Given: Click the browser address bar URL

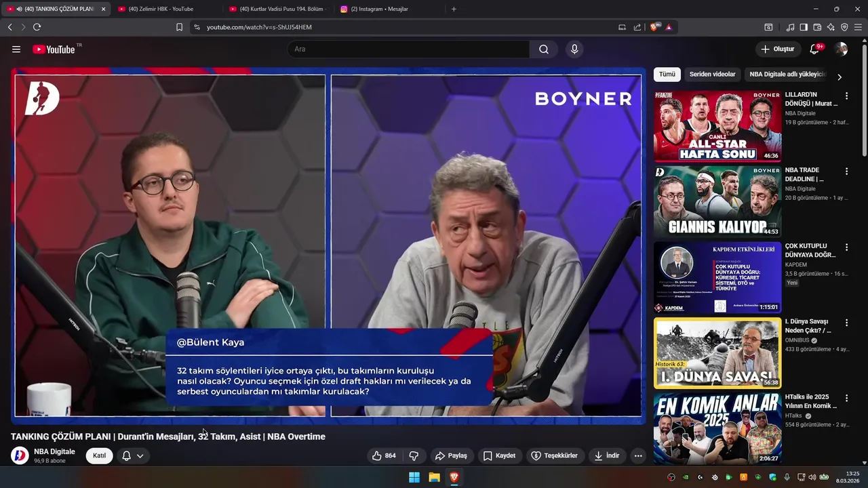Looking at the screenshot, I should coord(259,27).
